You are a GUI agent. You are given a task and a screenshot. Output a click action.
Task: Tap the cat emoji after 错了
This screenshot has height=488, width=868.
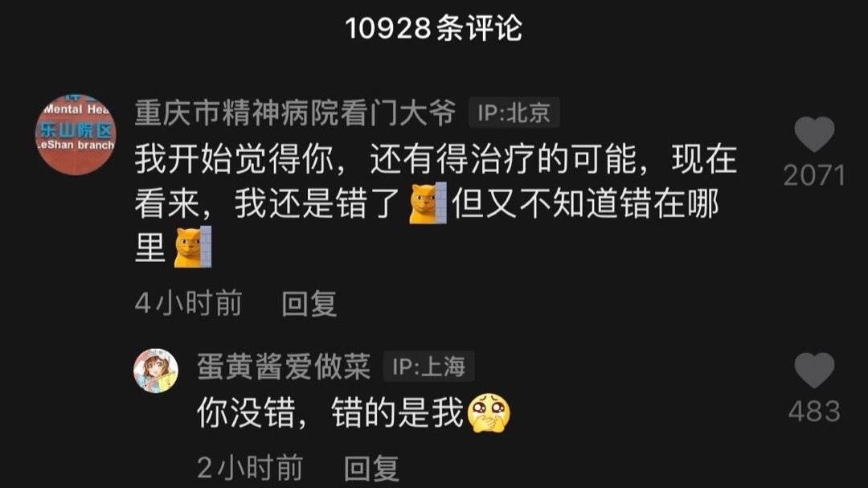(428, 202)
